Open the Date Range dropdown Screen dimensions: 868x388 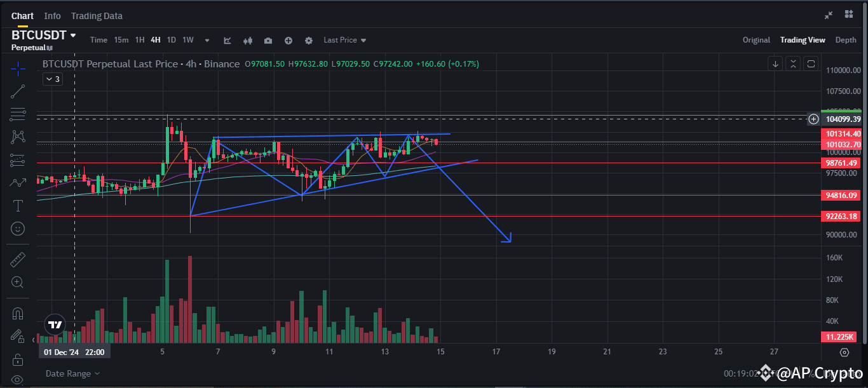(72, 373)
